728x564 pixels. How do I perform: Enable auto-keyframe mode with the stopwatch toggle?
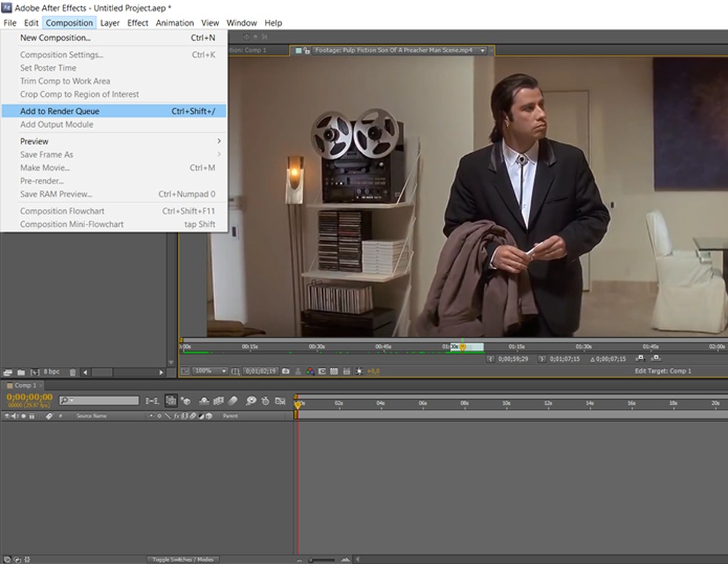(263, 401)
